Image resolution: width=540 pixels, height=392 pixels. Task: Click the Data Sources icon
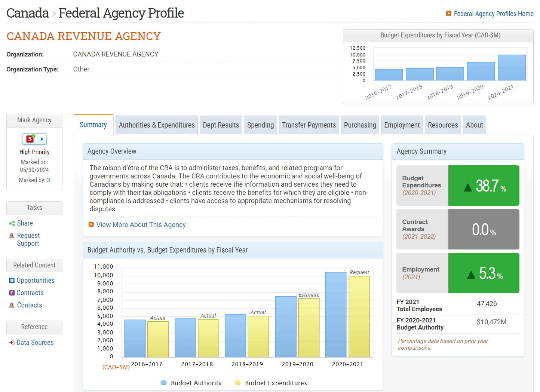click(x=12, y=343)
